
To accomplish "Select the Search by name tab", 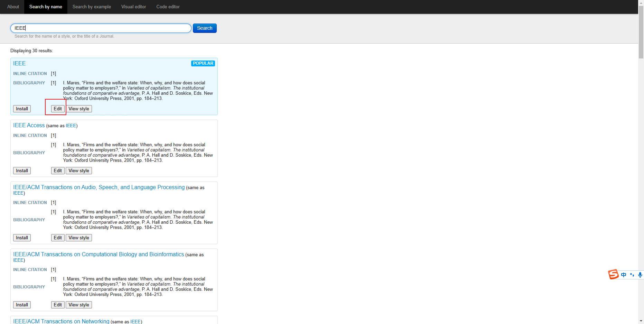I will [x=46, y=7].
